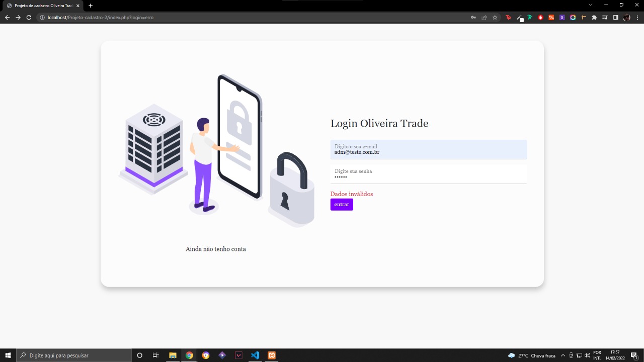Screen dimensions: 644x362
Task: Open the Windows Start menu
Action: click(x=8, y=355)
